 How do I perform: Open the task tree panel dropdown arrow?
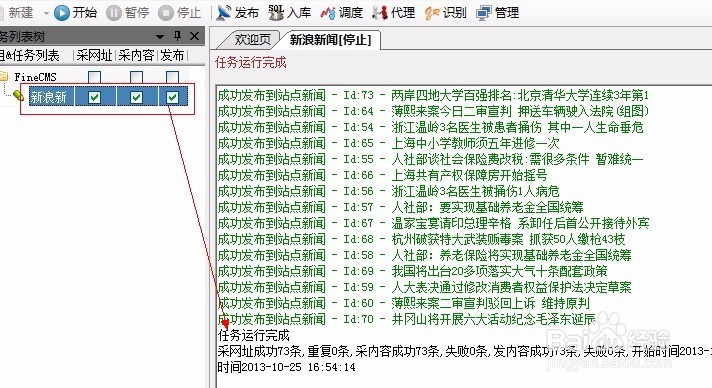(x=160, y=36)
